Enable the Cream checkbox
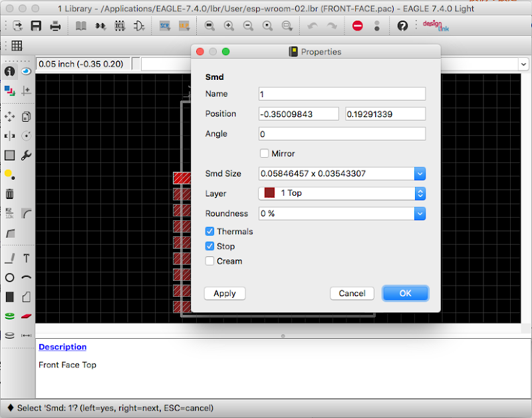 click(x=209, y=261)
